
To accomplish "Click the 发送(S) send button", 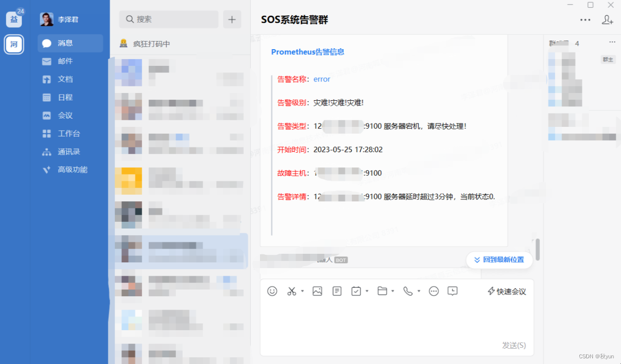I will click(x=514, y=345).
